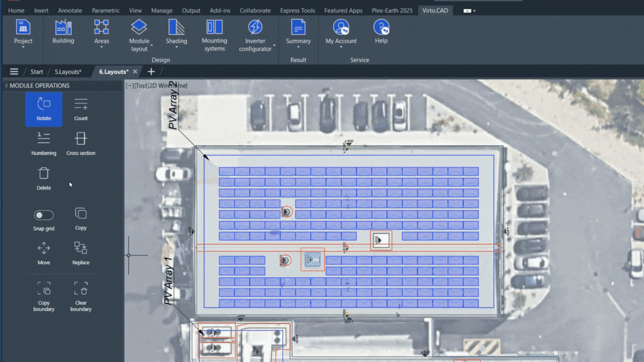Screen dimensions: 644x362
Task: Open Mounting systems tool
Action: (x=215, y=35)
